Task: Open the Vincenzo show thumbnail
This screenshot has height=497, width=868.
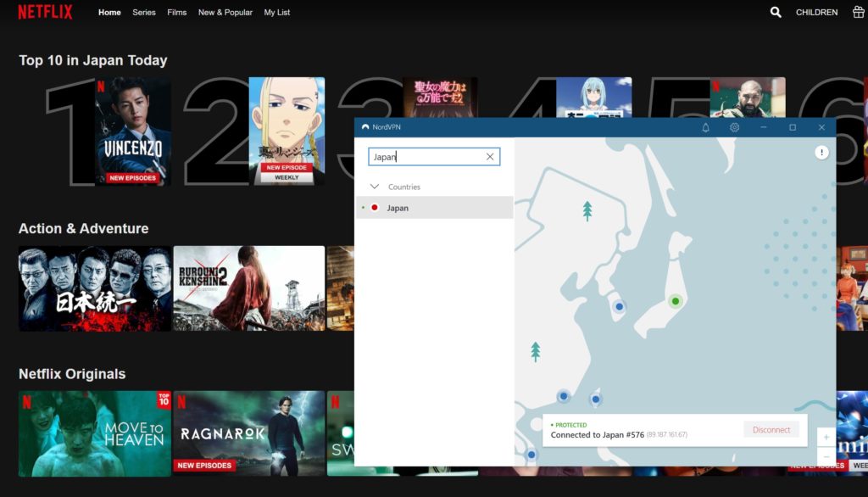Action: pos(133,131)
